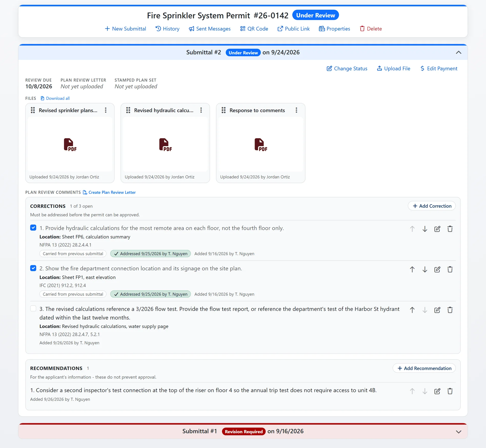
Task: Click Change Status
Action: (x=347, y=69)
